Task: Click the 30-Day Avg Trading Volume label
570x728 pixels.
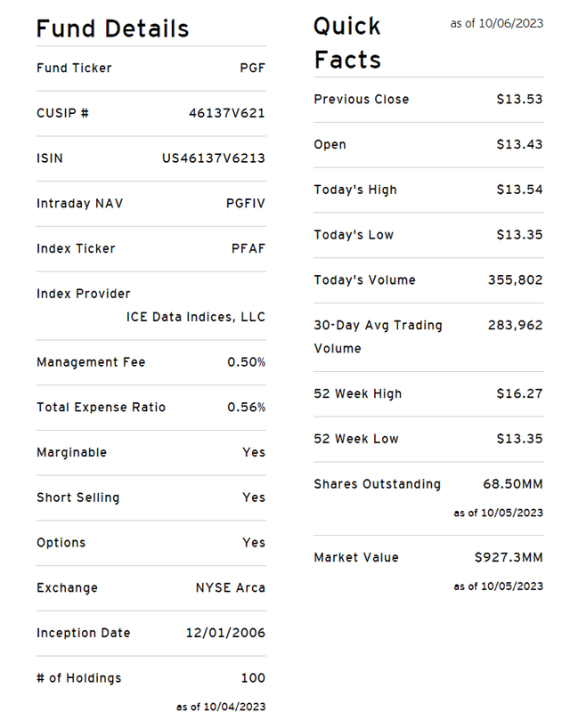Action: tap(378, 336)
